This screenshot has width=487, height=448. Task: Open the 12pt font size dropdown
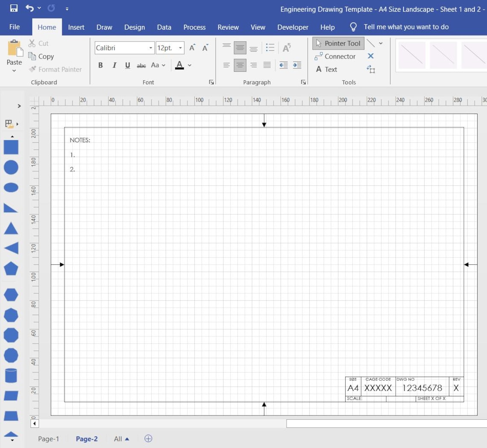point(180,48)
